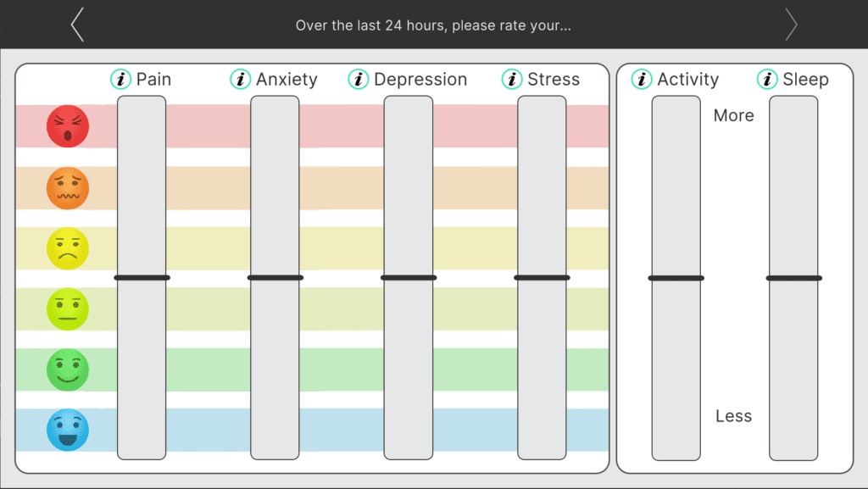This screenshot has height=489, width=868.
Task: Open the Activity info icon
Action: point(642,80)
